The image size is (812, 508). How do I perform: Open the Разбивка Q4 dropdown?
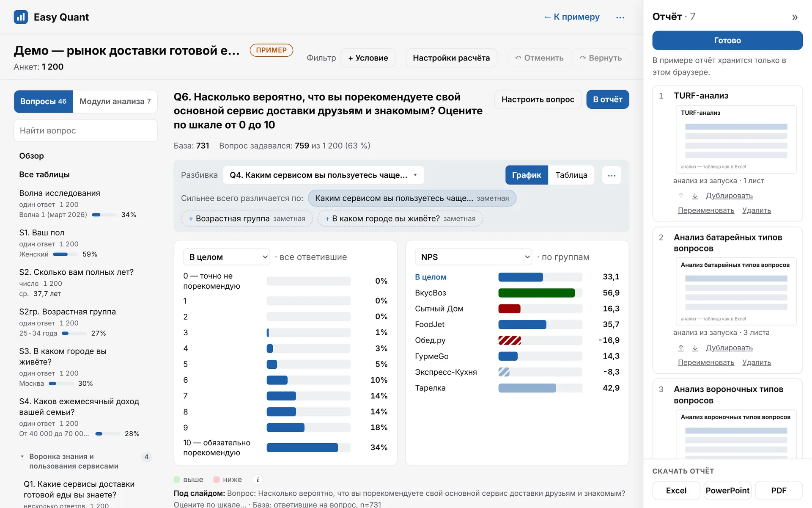coord(324,175)
